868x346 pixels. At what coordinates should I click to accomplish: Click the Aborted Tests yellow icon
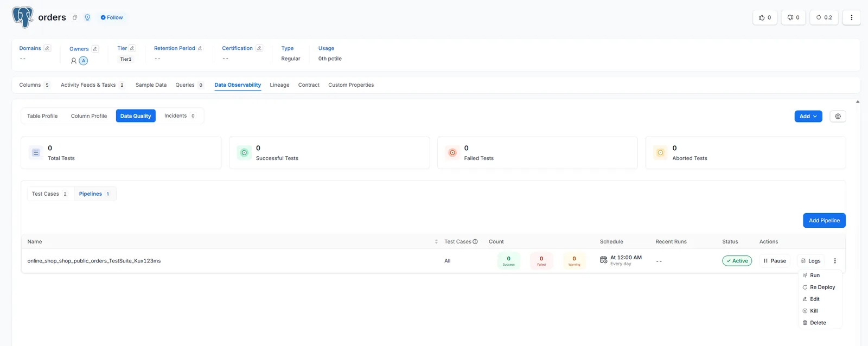tap(660, 153)
